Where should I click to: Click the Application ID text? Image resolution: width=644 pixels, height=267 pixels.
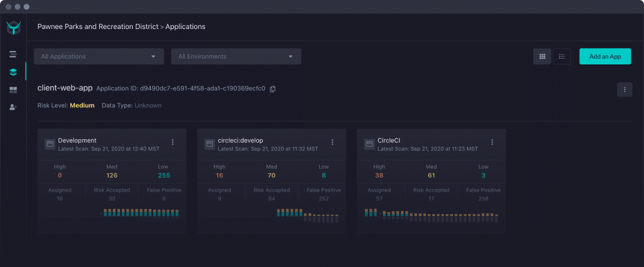tap(180, 88)
